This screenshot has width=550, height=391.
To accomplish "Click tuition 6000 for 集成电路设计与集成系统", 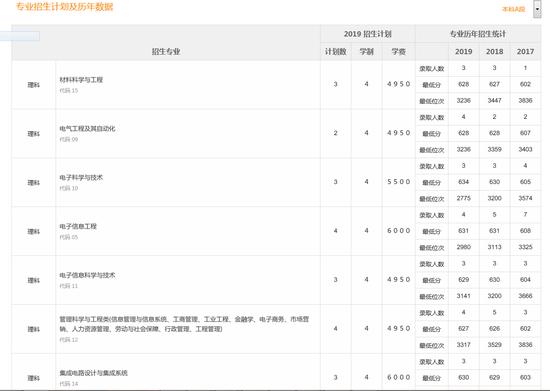I will [x=398, y=377].
